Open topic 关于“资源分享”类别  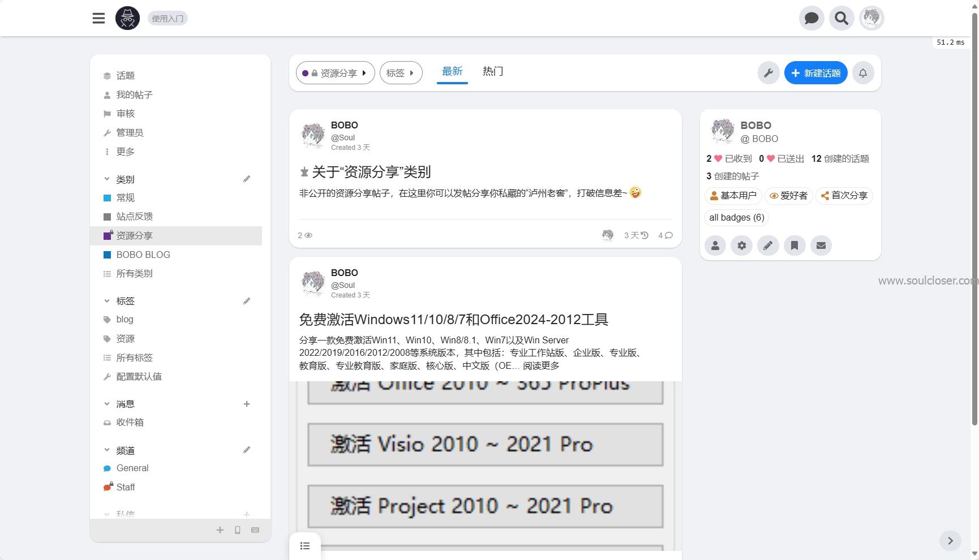coord(371,172)
